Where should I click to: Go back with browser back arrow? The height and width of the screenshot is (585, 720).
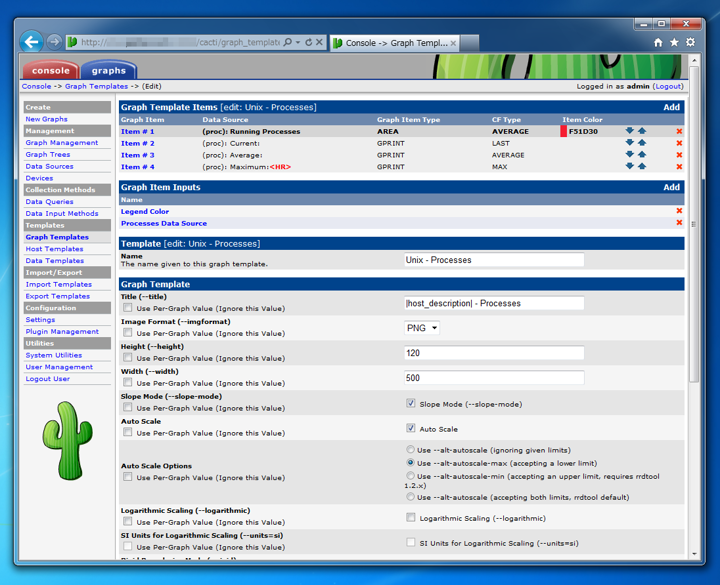pos(32,42)
